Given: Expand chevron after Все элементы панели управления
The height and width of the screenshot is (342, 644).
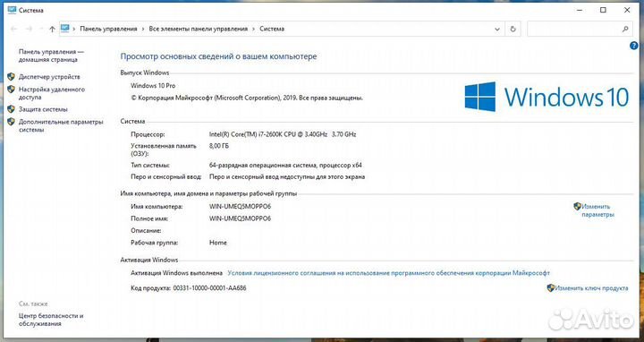Looking at the screenshot, I should 254,30.
